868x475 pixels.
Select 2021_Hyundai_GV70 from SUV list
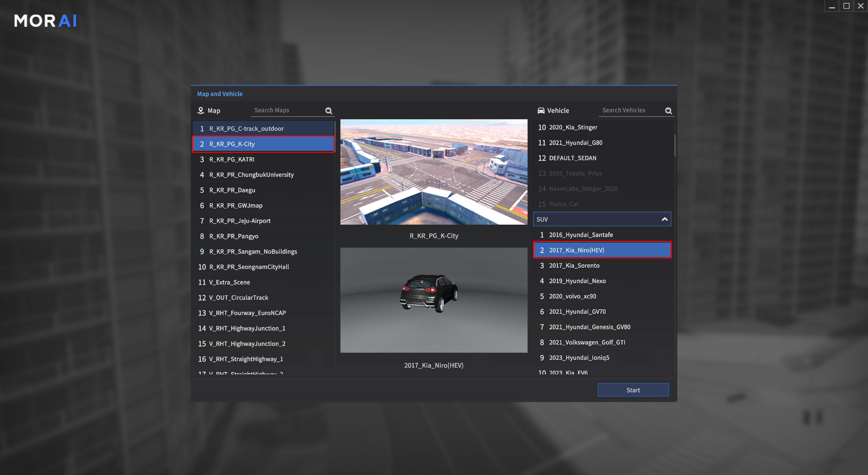[x=577, y=312]
